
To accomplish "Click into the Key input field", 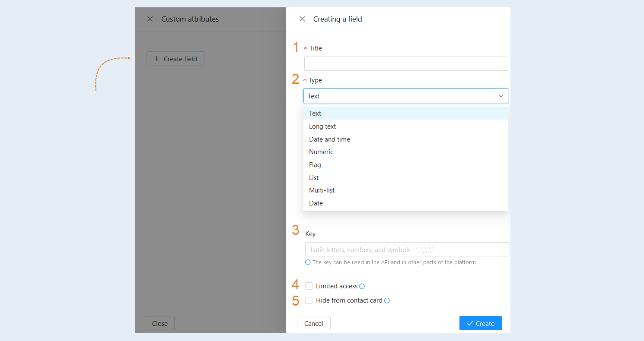I will (x=408, y=249).
